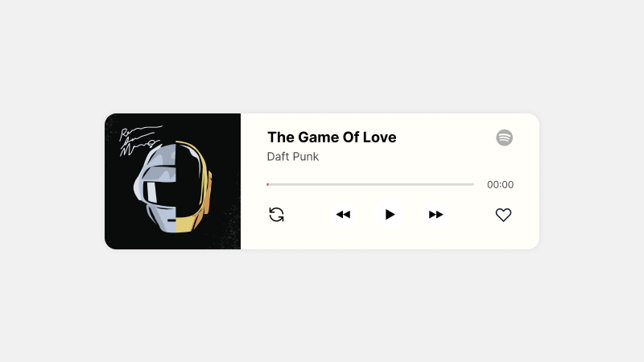Screen dimensions: 644x362
Task: Enable track looping via the circular arrows
Action: (276, 215)
